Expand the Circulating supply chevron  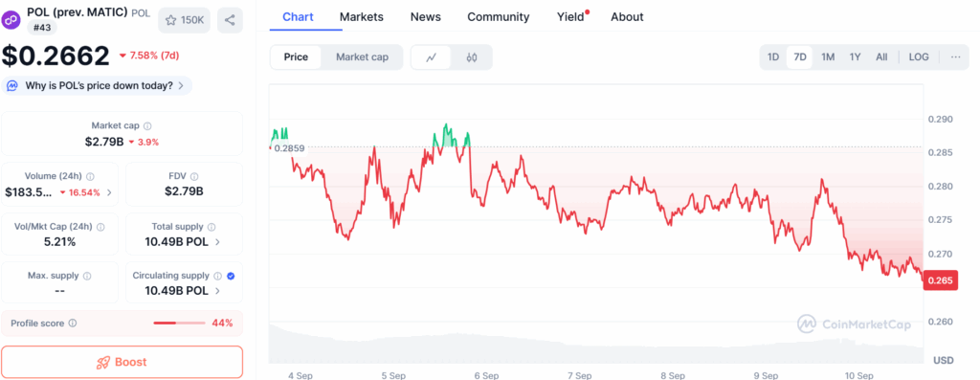217,291
